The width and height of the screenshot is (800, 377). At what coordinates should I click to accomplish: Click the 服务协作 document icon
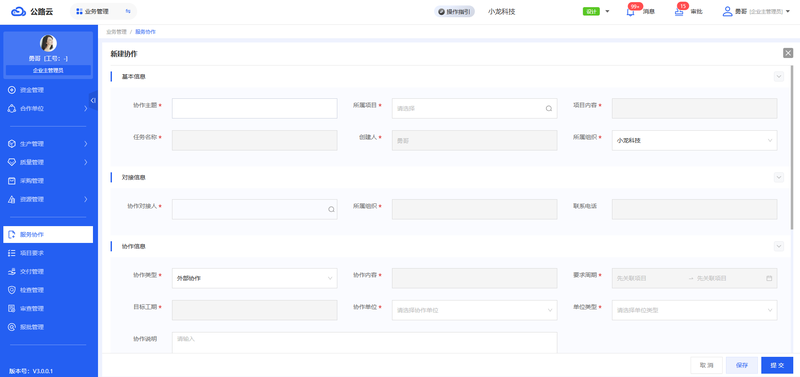(12, 235)
